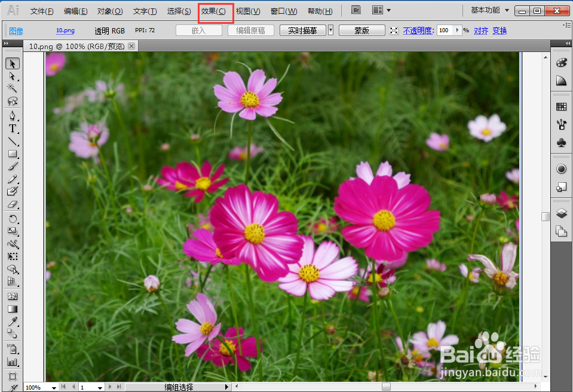Open the Layers panel icon
Image resolution: width=573 pixels, height=392 pixels.
point(561,213)
